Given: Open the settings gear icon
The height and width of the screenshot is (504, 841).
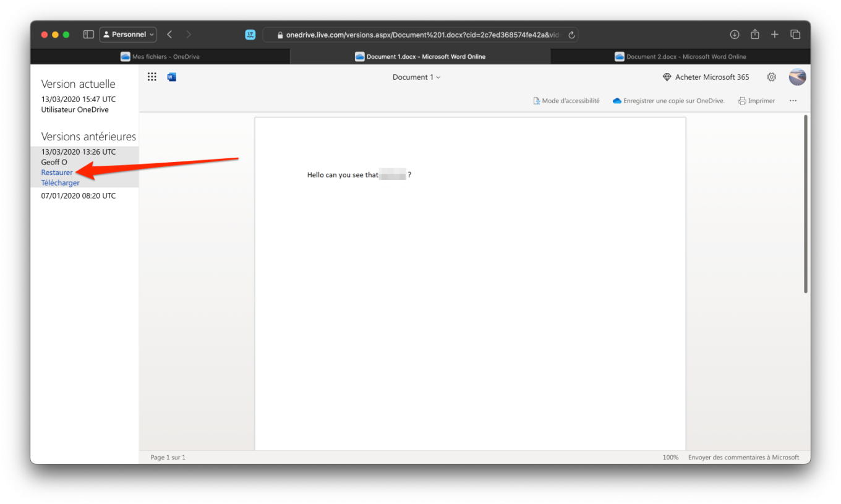Looking at the screenshot, I should (x=772, y=77).
